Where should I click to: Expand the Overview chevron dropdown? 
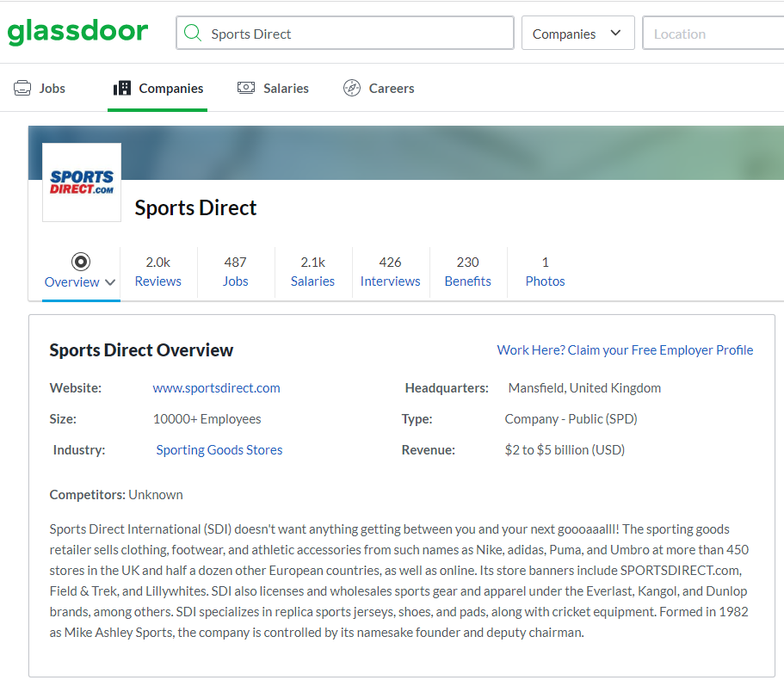click(x=110, y=282)
